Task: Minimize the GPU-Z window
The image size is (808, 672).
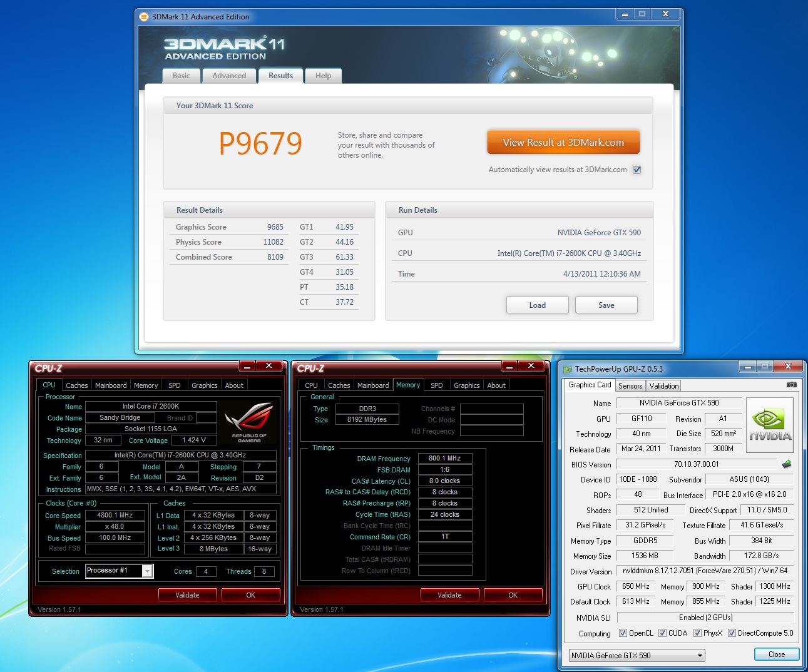Action: 747,367
